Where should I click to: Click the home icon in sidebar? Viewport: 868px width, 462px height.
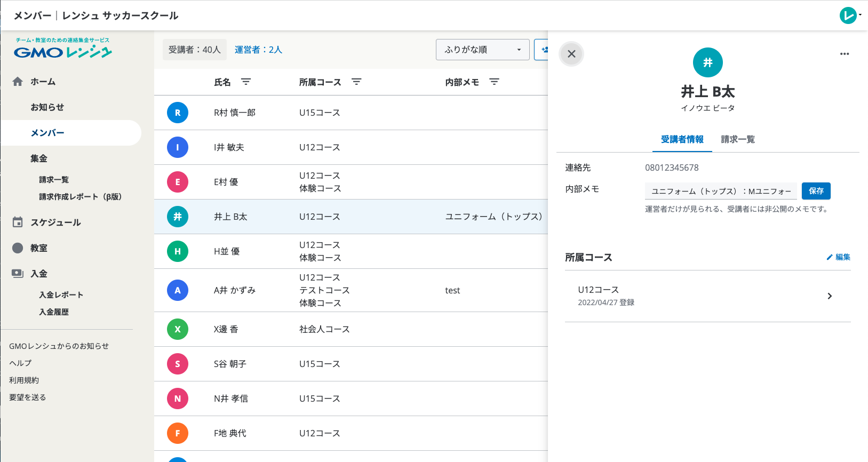tap(18, 82)
